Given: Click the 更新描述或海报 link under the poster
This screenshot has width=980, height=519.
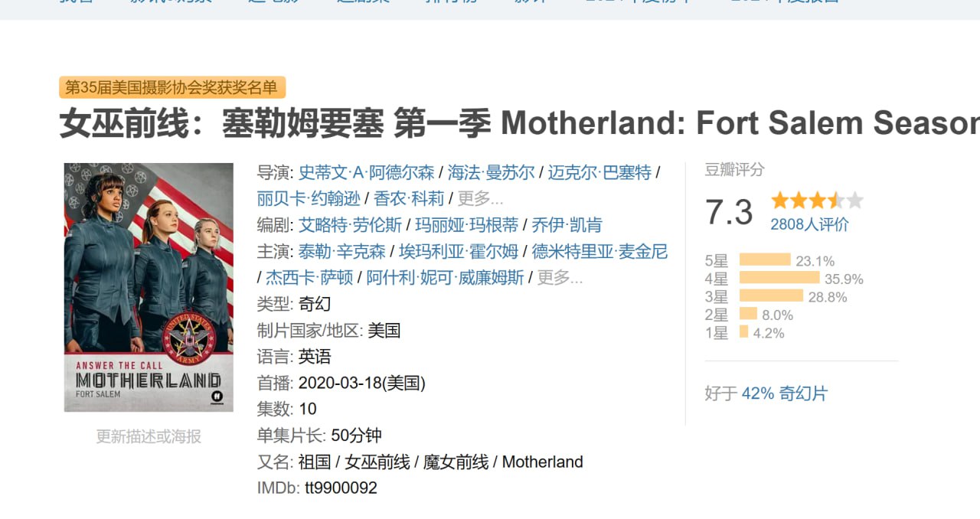Looking at the screenshot, I should (x=149, y=436).
